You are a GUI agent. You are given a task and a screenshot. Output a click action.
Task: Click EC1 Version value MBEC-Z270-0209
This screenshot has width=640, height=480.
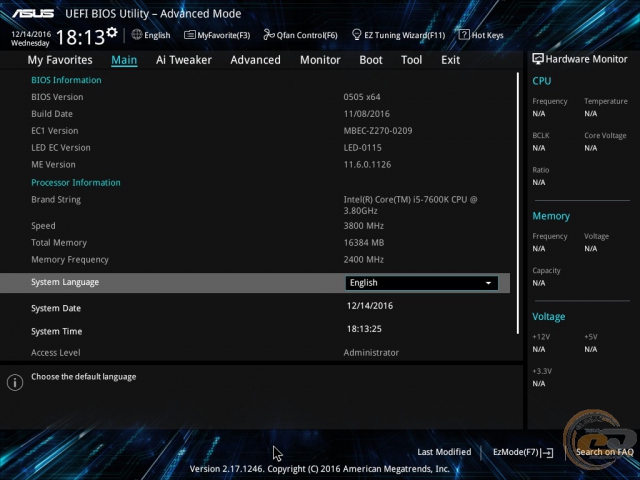[378, 131]
